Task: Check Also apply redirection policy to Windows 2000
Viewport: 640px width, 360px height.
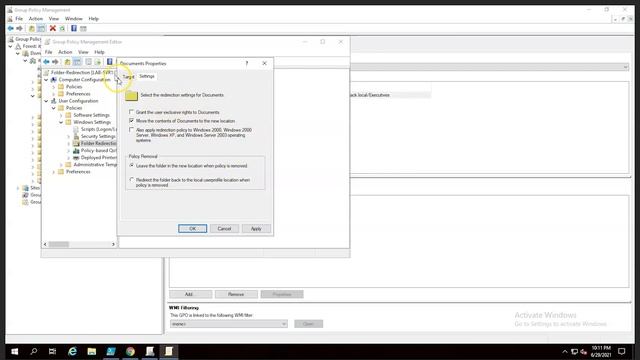Action: (x=131, y=130)
